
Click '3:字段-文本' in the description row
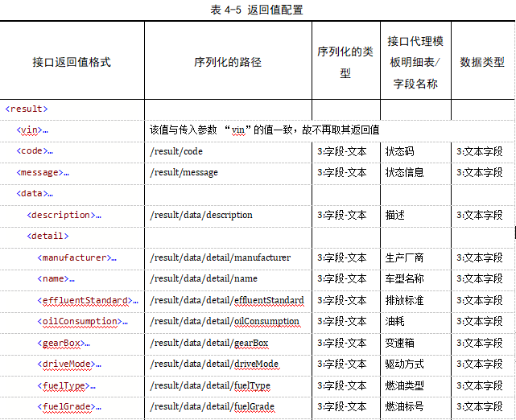pos(342,215)
